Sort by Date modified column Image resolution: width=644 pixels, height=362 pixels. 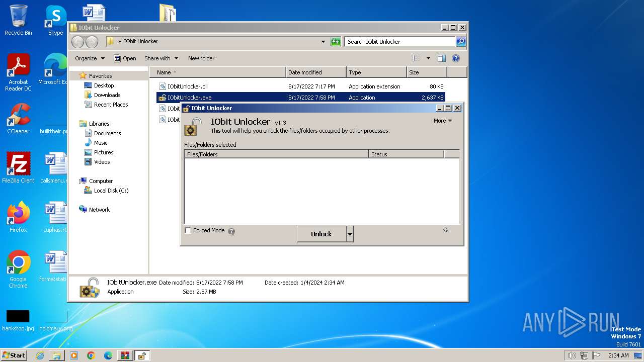pyautogui.click(x=316, y=72)
